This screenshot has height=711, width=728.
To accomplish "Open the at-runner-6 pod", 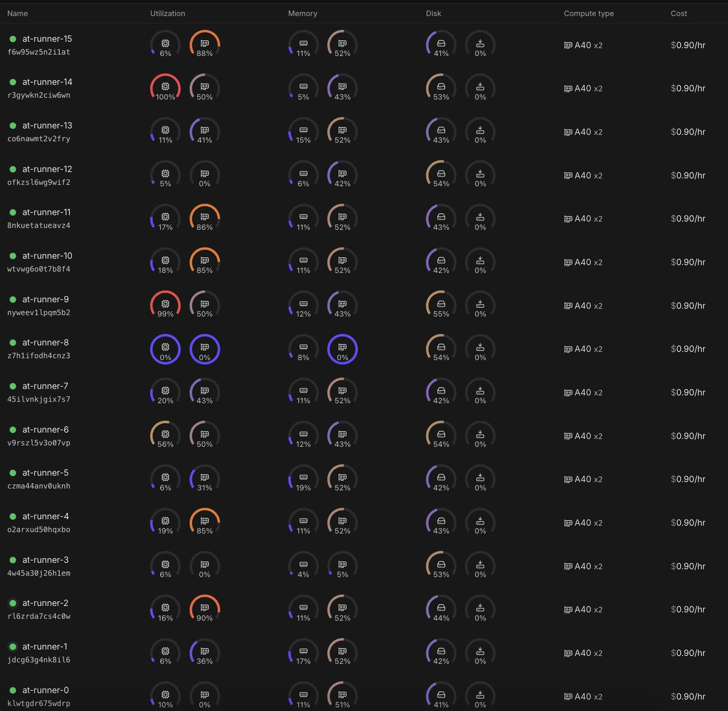I will (x=45, y=430).
